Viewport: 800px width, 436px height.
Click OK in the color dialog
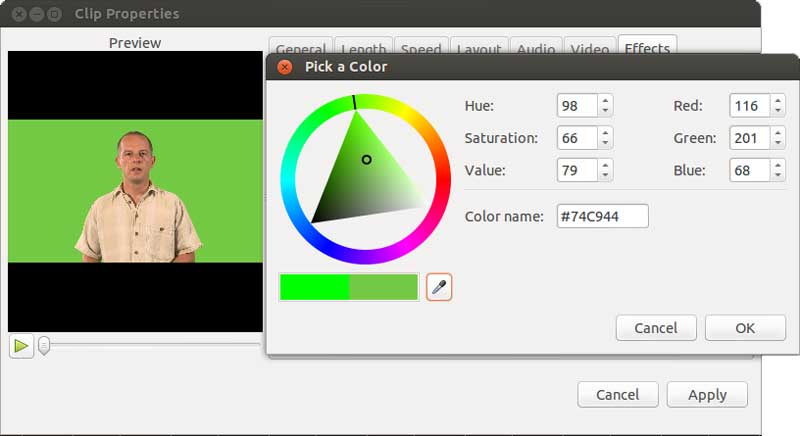(x=745, y=328)
